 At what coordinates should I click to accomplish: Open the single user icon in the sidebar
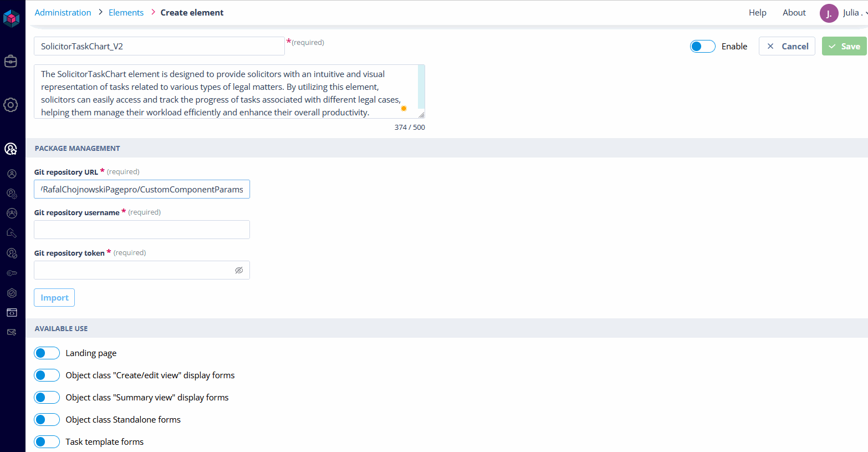(x=12, y=174)
